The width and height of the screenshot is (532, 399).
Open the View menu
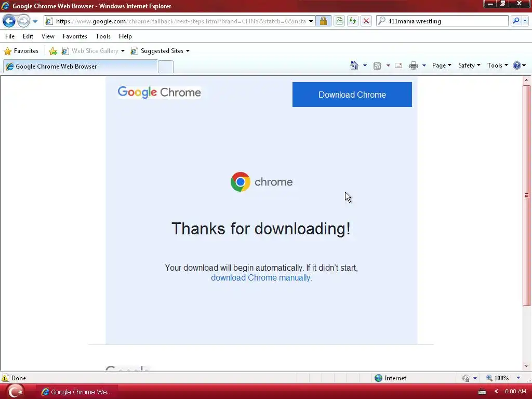[x=48, y=36]
